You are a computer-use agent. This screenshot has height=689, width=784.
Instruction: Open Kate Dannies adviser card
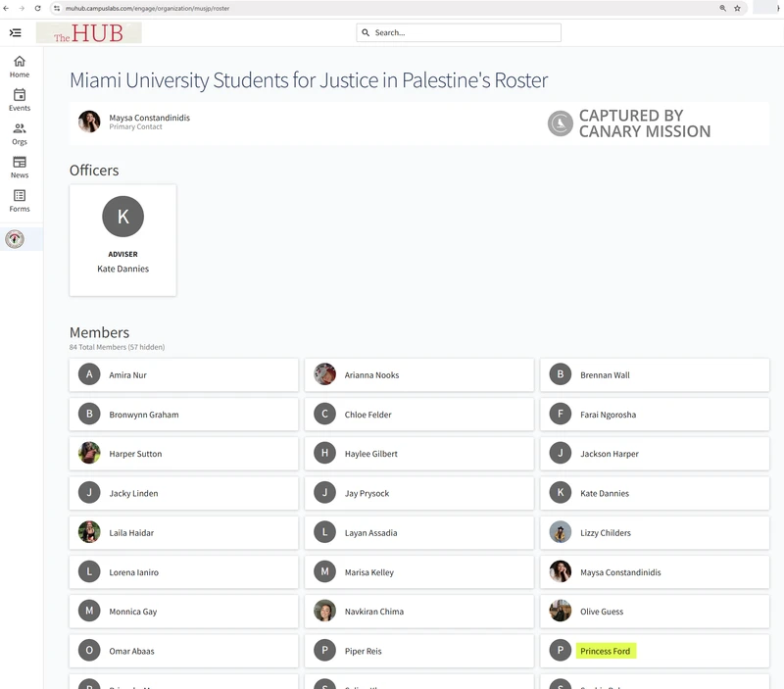point(123,240)
